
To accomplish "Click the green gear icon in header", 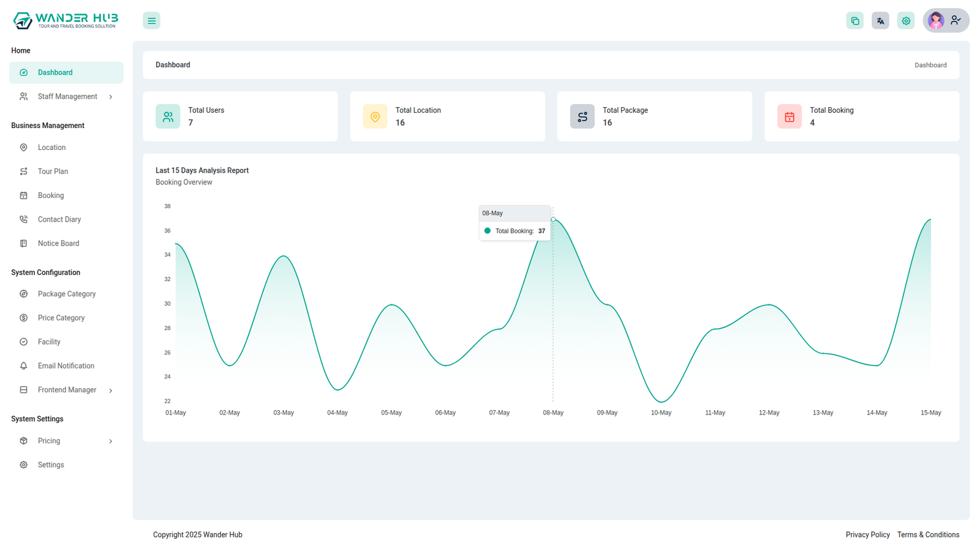I will pos(906,21).
